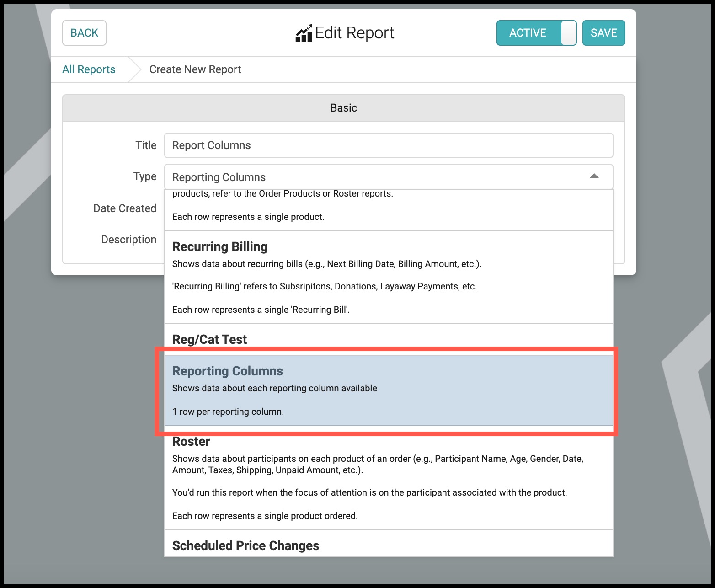The width and height of the screenshot is (715, 588).
Task: Choose the Reg/Cat Test option
Action: (x=389, y=339)
